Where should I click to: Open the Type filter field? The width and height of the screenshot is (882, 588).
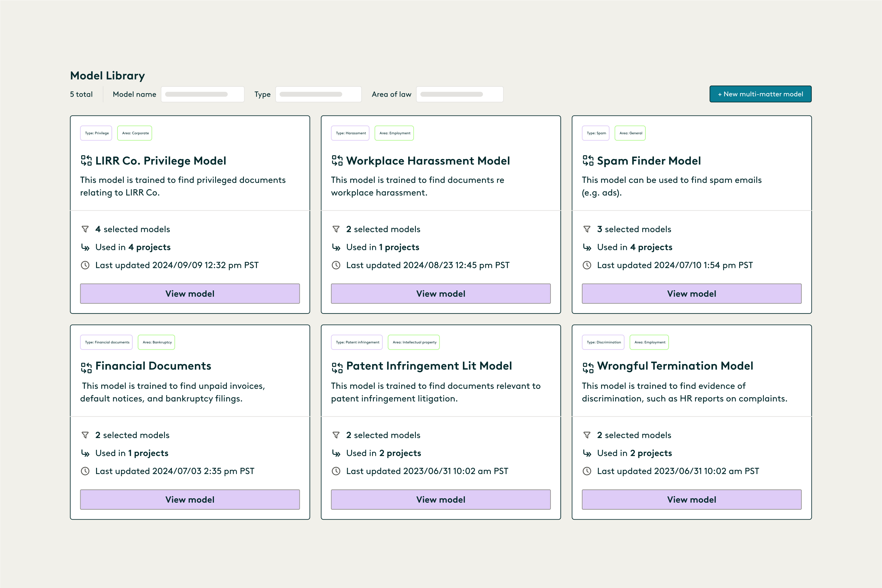tap(318, 94)
